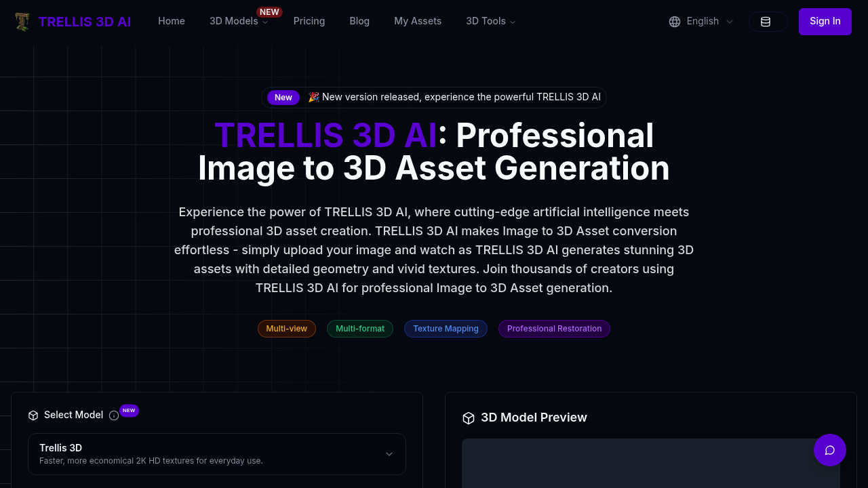Open the database/assets icon in the navbar
Image resolution: width=868 pixels, height=488 pixels.
(768, 21)
